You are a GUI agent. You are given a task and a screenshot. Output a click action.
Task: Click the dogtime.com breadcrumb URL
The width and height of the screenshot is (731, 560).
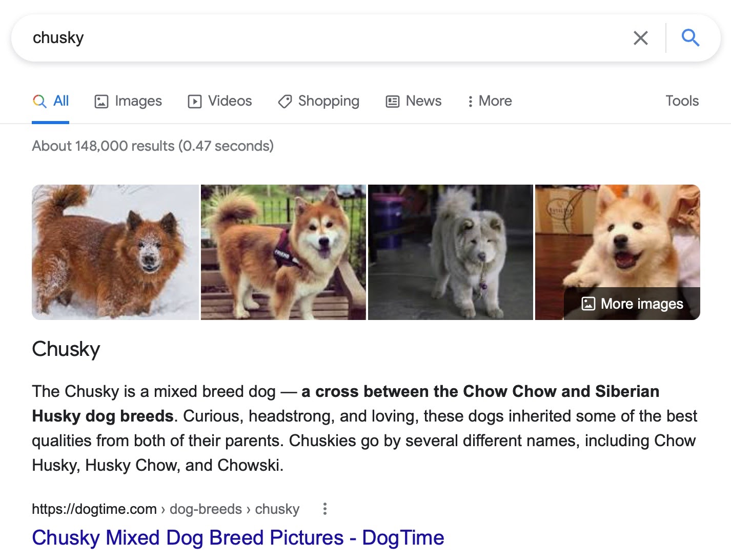coord(94,508)
